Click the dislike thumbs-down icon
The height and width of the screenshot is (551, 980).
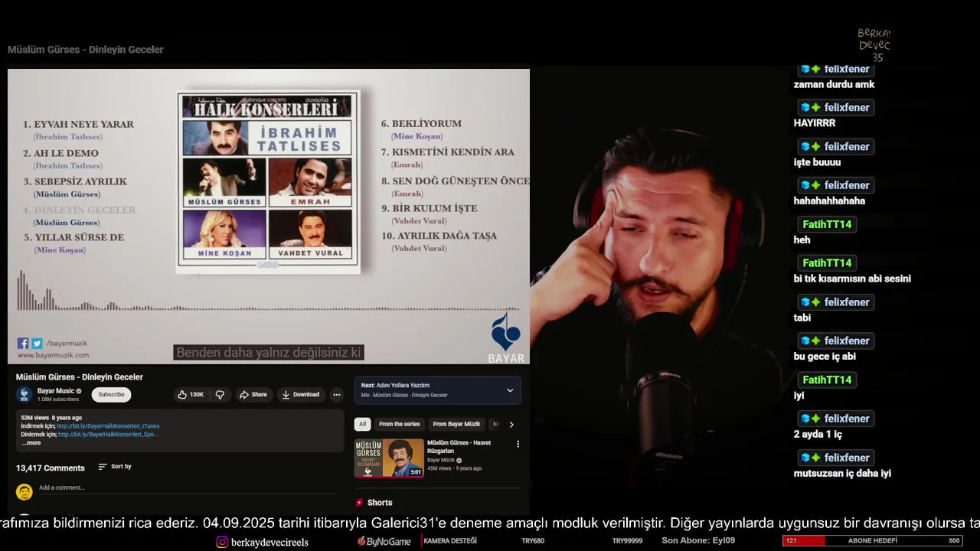tap(220, 395)
